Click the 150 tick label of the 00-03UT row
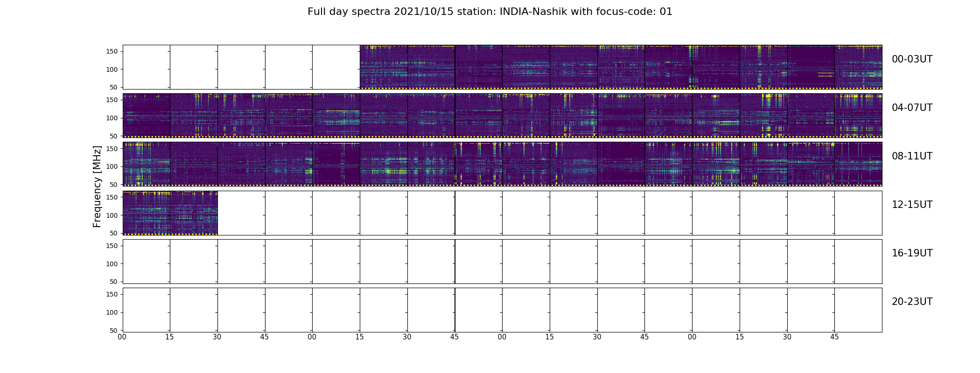980x373 pixels. [x=112, y=51]
